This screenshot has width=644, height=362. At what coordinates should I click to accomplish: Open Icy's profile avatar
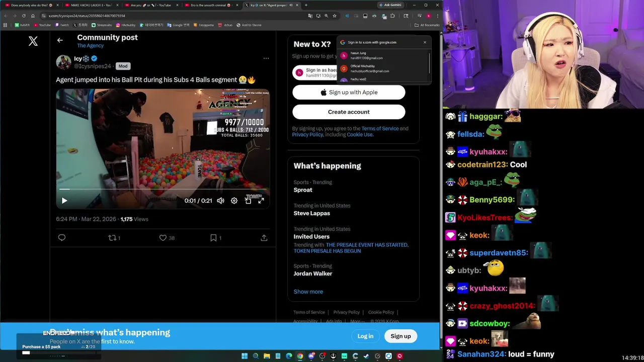click(63, 62)
